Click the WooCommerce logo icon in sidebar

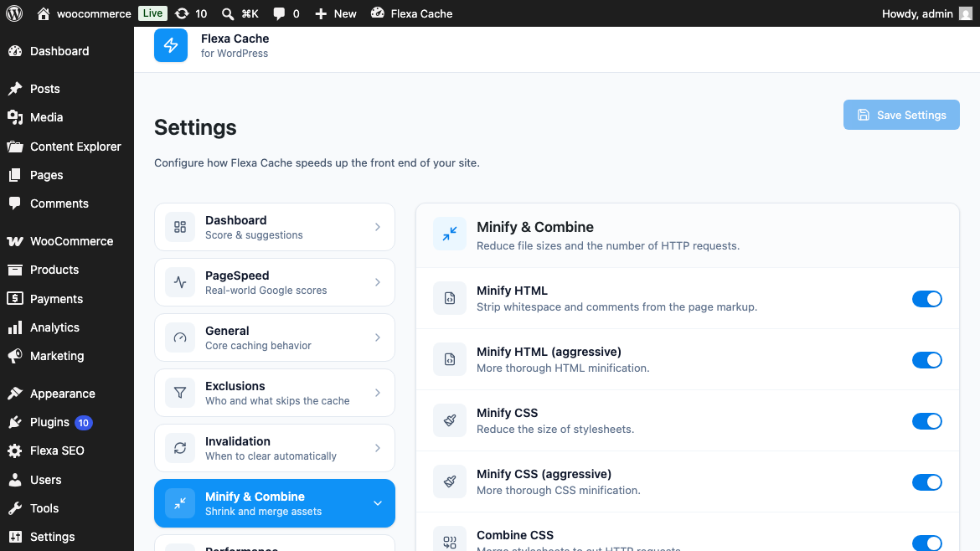coord(15,241)
